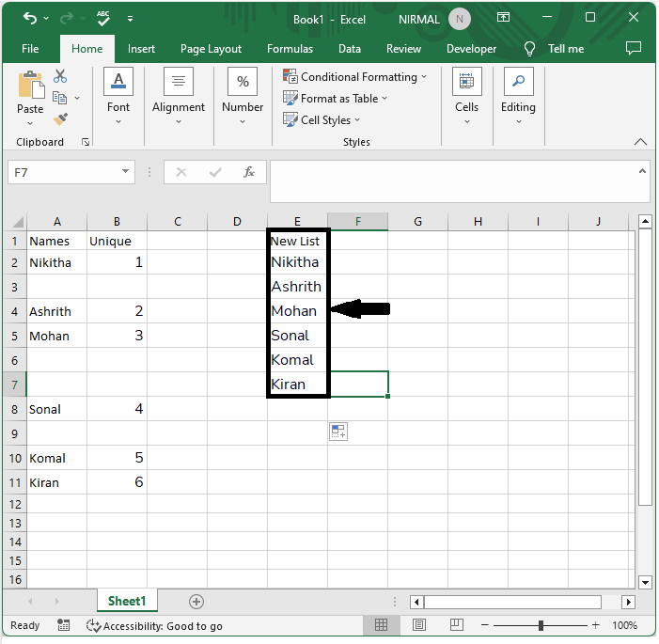Open the Copy dropdown arrow
The width and height of the screenshot is (659, 644).
(77, 98)
